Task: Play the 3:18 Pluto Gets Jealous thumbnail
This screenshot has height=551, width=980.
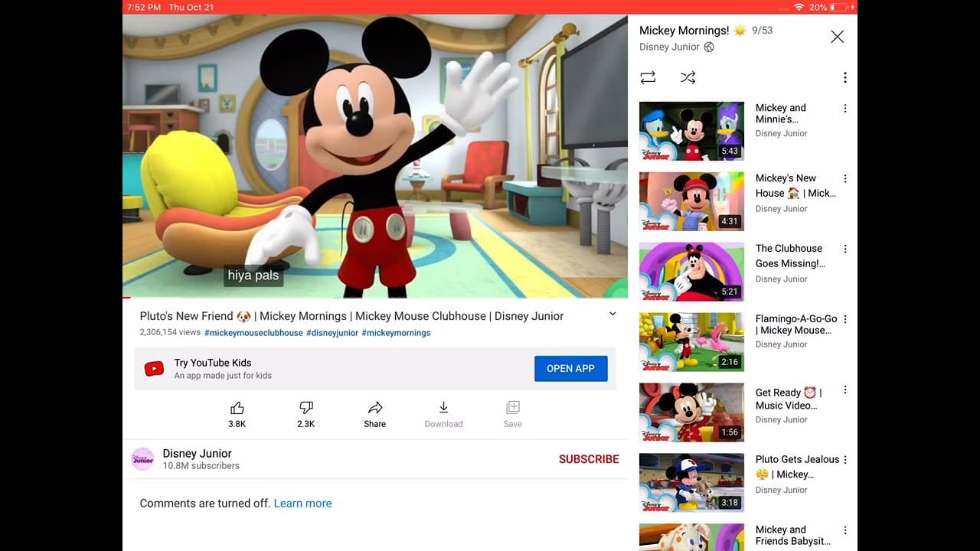Action: pos(691,483)
